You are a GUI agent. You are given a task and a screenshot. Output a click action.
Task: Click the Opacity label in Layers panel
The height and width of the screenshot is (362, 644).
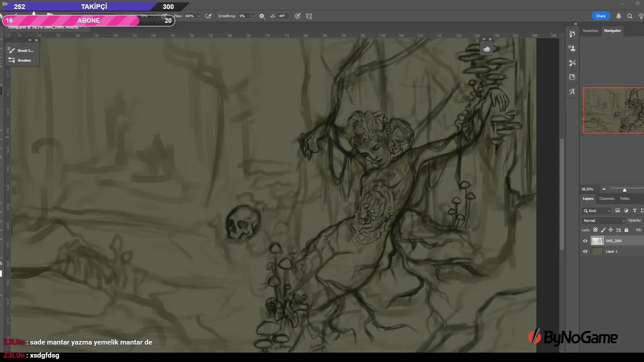[634, 220]
